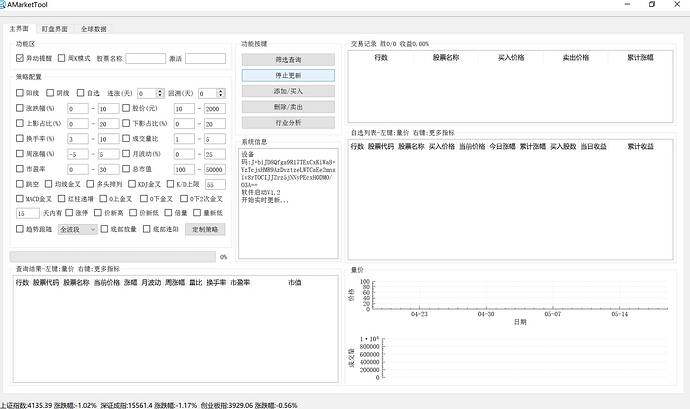Enable the 自选 checkbox
The height and width of the screenshot is (409, 690).
[x=81, y=93]
